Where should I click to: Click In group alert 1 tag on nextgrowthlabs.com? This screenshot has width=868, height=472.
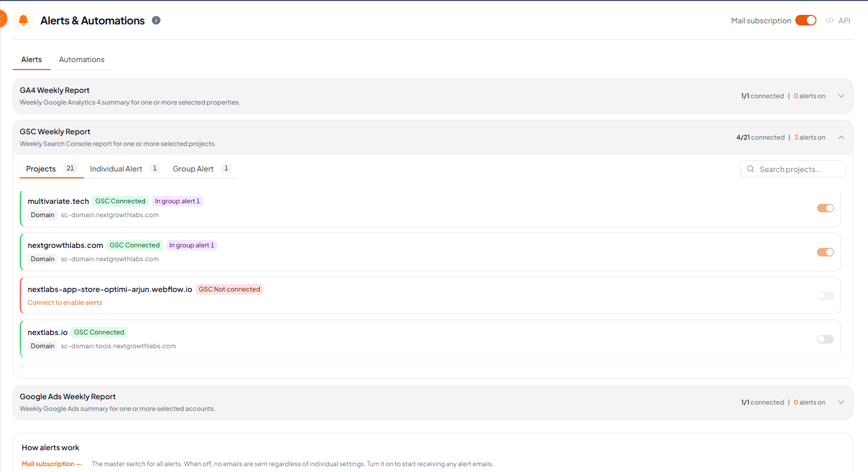click(x=192, y=245)
